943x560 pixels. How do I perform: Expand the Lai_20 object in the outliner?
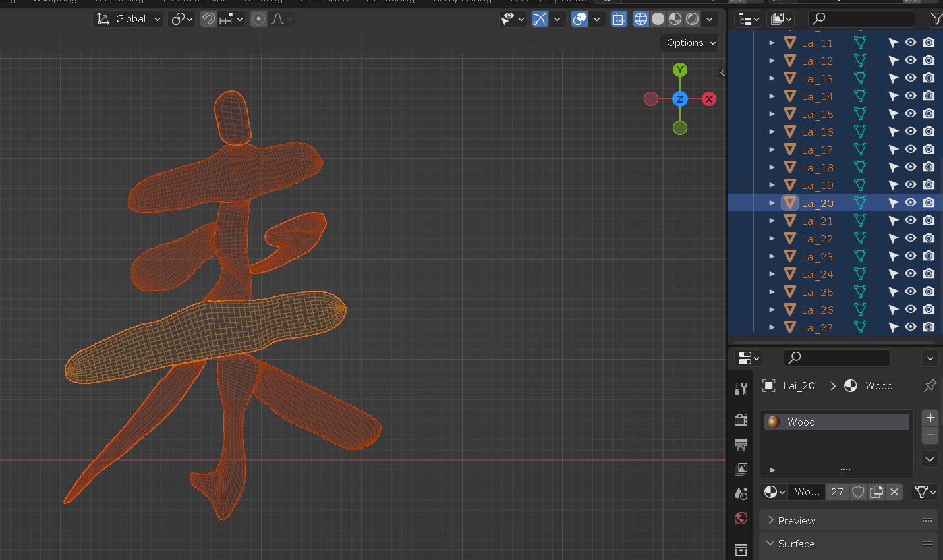coord(772,203)
